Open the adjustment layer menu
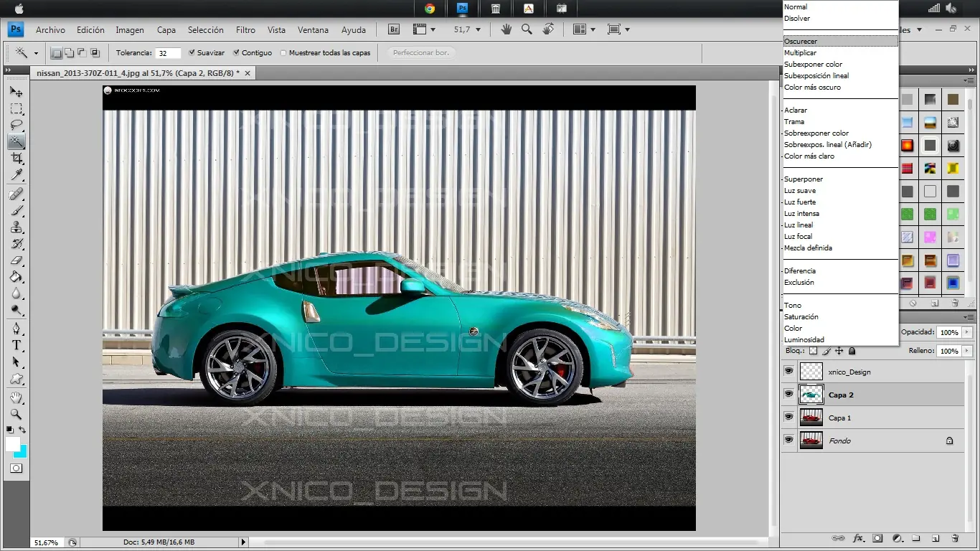Screen dimensions: 980x551 (x=897, y=538)
